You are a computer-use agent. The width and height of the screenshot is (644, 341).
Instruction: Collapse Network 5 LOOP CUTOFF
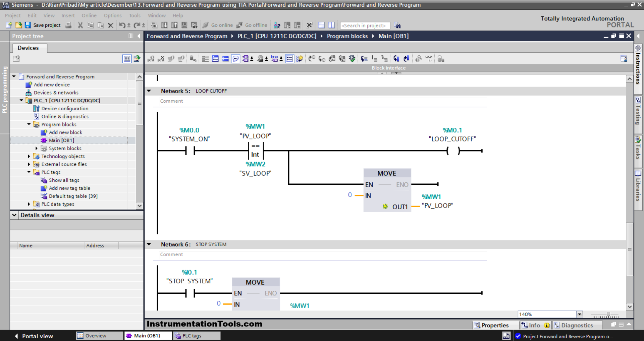pos(149,91)
